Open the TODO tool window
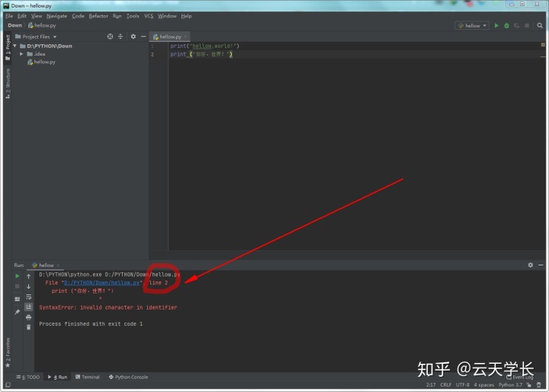Viewport: 549px width, 392px height. (28, 377)
